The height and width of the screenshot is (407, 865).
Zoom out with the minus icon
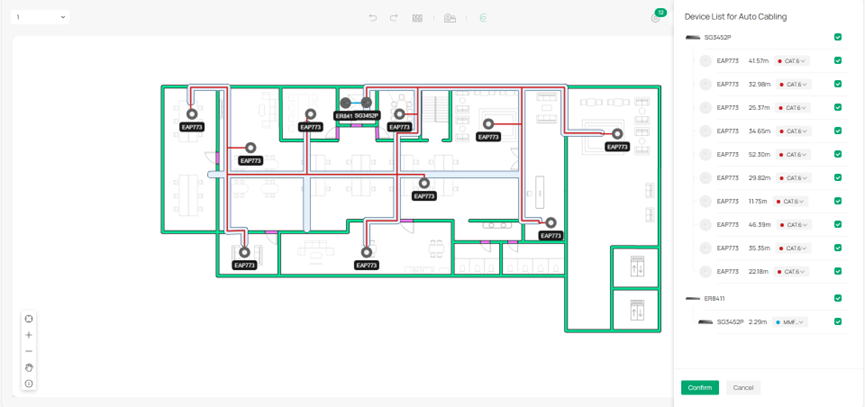point(29,351)
